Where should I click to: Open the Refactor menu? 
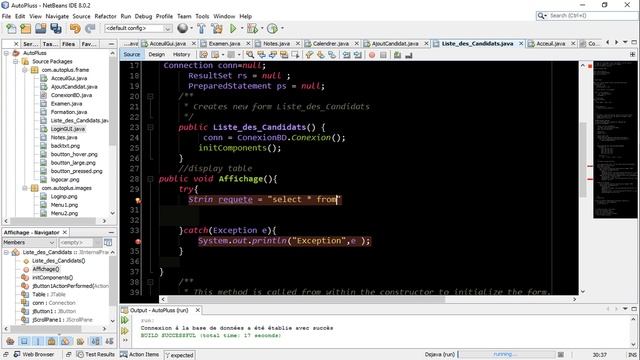point(105,16)
